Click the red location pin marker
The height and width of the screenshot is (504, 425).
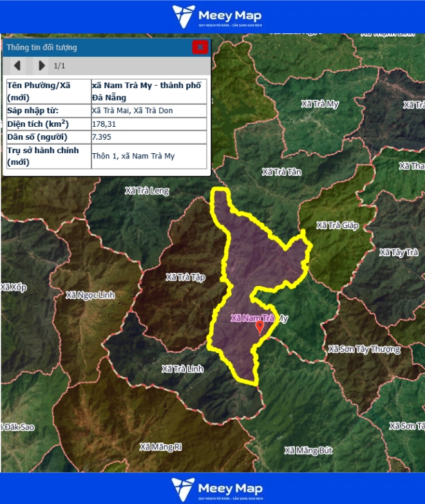(x=260, y=327)
